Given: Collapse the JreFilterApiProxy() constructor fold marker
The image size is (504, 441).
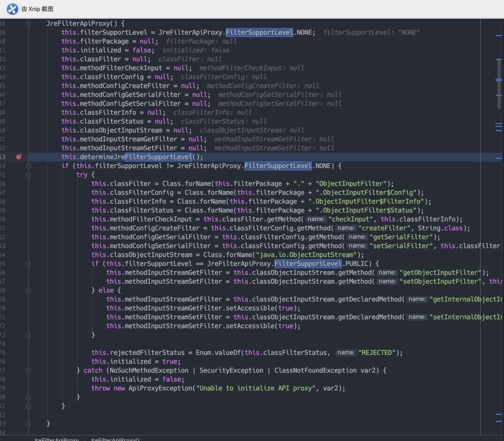Looking at the screenshot, I should [x=28, y=23].
